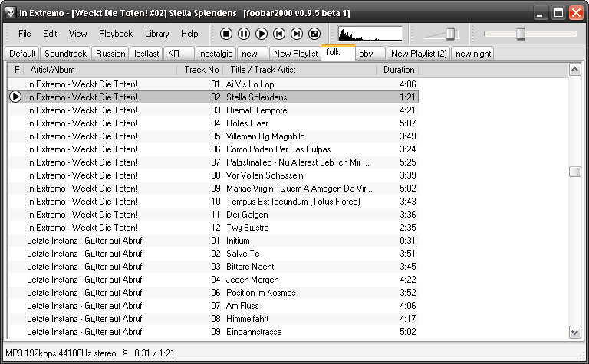
Task: Click the seek bar slider
Action: click(x=521, y=34)
